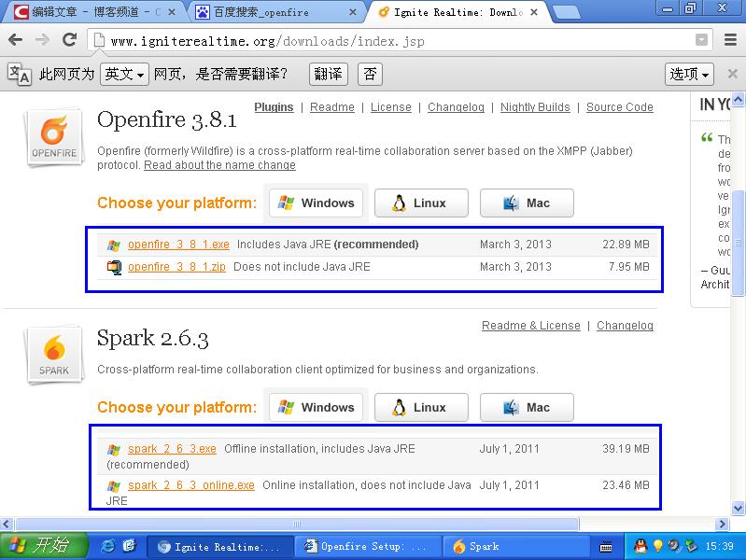Close the Ignite Realtime Downloads tab
The image size is (746, 560).
534,12
